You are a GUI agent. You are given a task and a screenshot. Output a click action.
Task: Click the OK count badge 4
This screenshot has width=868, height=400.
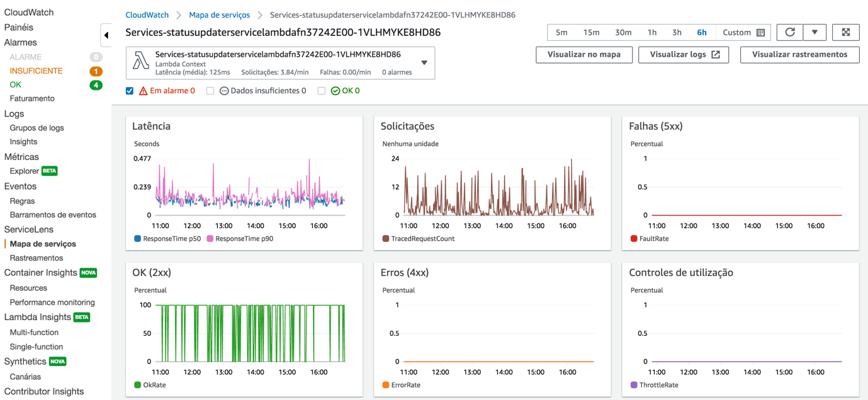[96, 85]
